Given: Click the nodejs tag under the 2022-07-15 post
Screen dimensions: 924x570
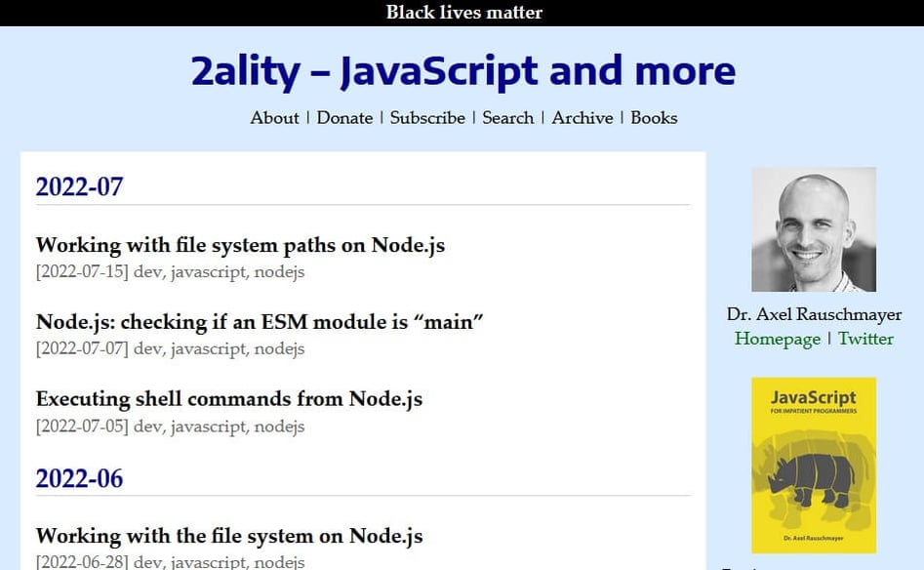Looking at the screenshot, I should [279, 272].
